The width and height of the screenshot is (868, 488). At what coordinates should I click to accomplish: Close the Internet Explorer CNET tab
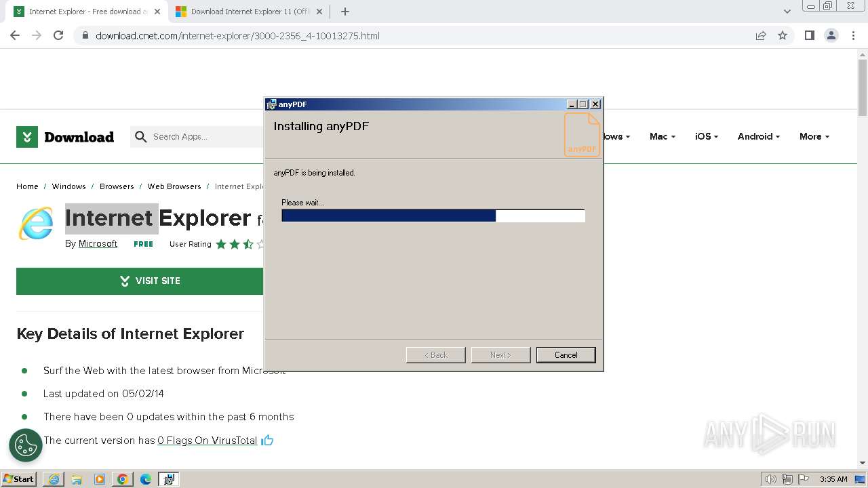157,12
